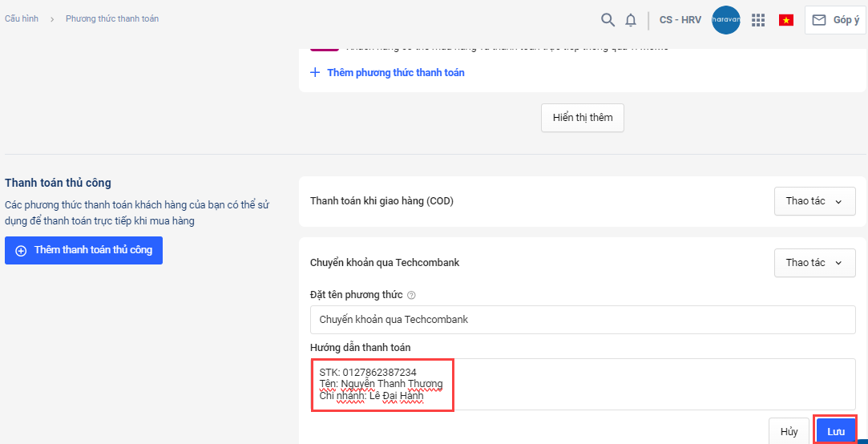Go to Cấu hình breadcrumb
The width and height of the screenshot is (868, 444).
tap(22, 18)
